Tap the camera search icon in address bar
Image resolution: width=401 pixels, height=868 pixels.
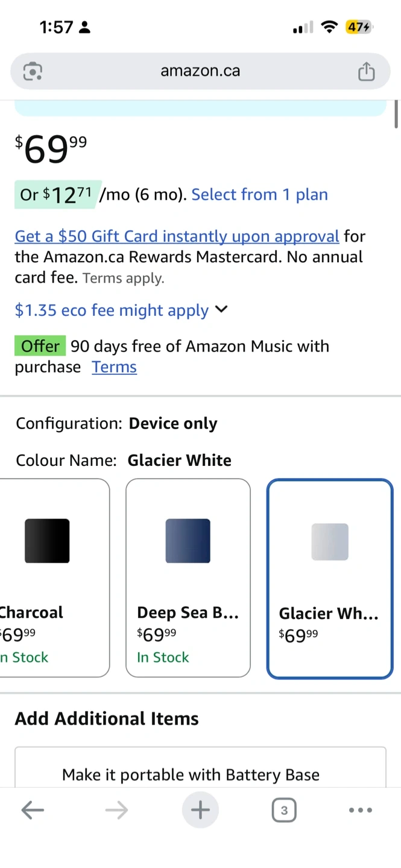33,72
